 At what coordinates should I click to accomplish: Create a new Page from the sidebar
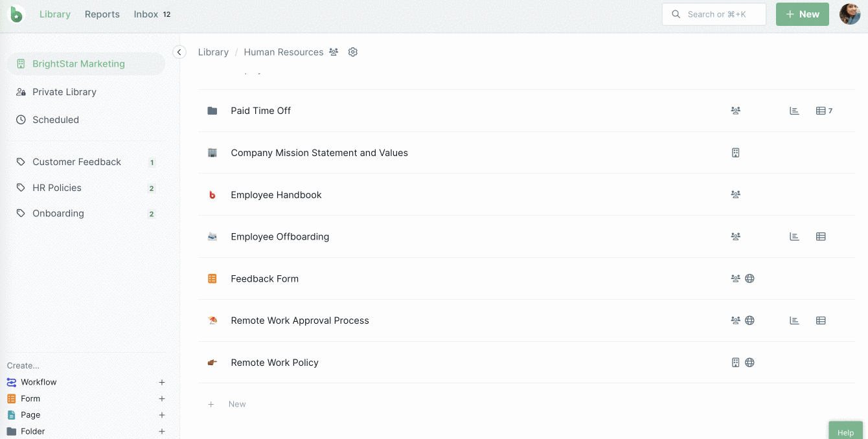[x=30, y=415]
